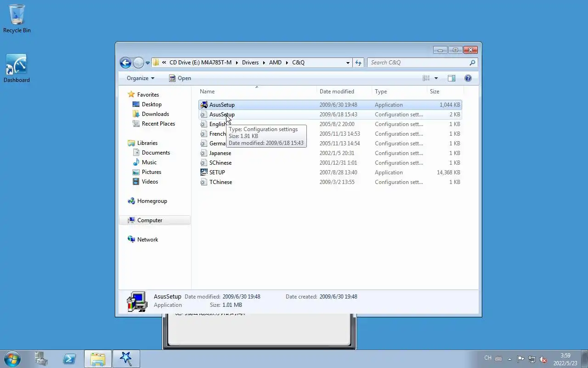The image size is (588, 368).
Task: Click the AMD breadcrumb segment
Action: point(275,63)
